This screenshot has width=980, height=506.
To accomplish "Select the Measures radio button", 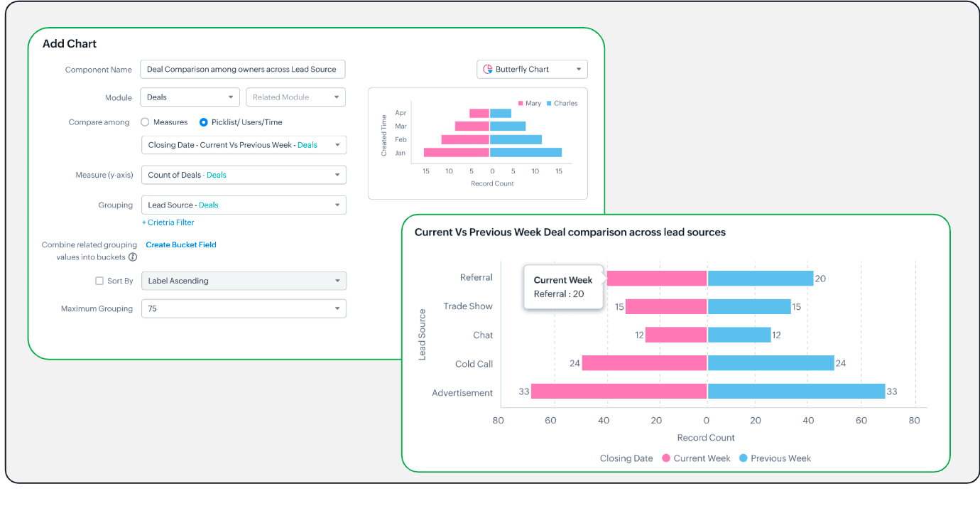I will click(145, 122).
